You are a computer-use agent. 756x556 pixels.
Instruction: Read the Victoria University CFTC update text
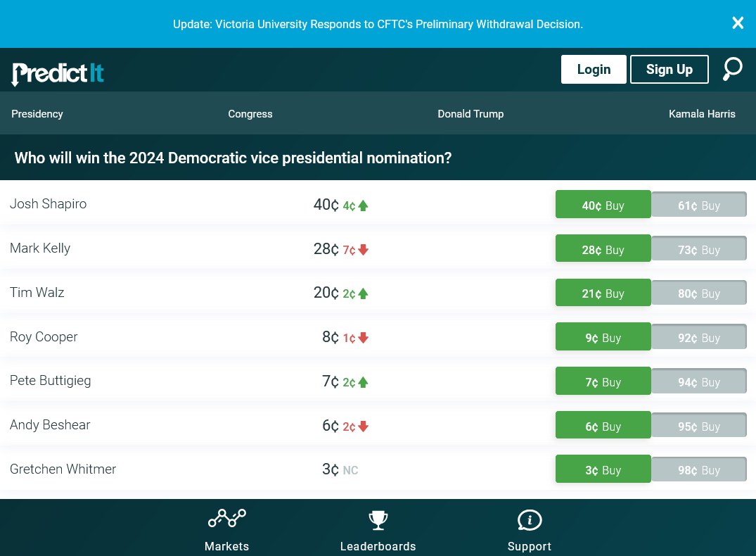click(378, 24)
